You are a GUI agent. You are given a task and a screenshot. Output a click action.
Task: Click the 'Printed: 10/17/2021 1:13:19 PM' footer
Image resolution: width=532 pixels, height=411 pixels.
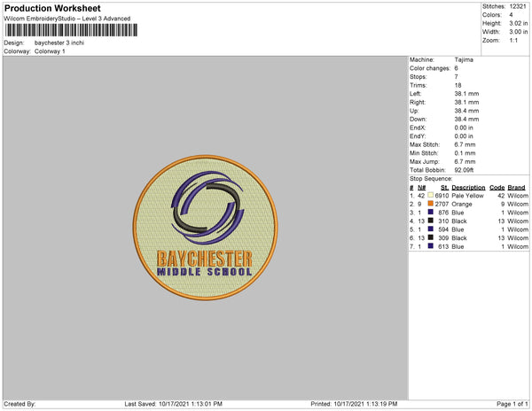pyautogui.click(x=354, y=404)
